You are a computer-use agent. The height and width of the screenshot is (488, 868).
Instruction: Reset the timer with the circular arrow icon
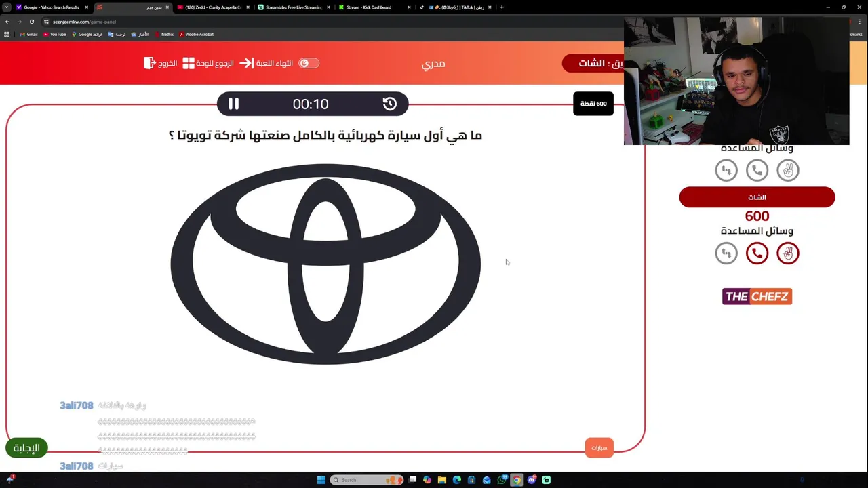(389, 104)
